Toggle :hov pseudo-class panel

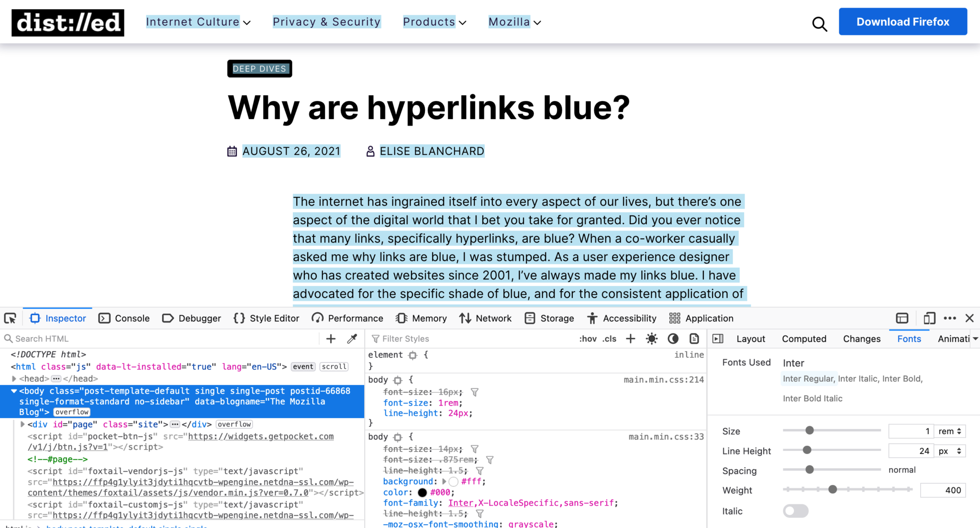tap(588, 339)
